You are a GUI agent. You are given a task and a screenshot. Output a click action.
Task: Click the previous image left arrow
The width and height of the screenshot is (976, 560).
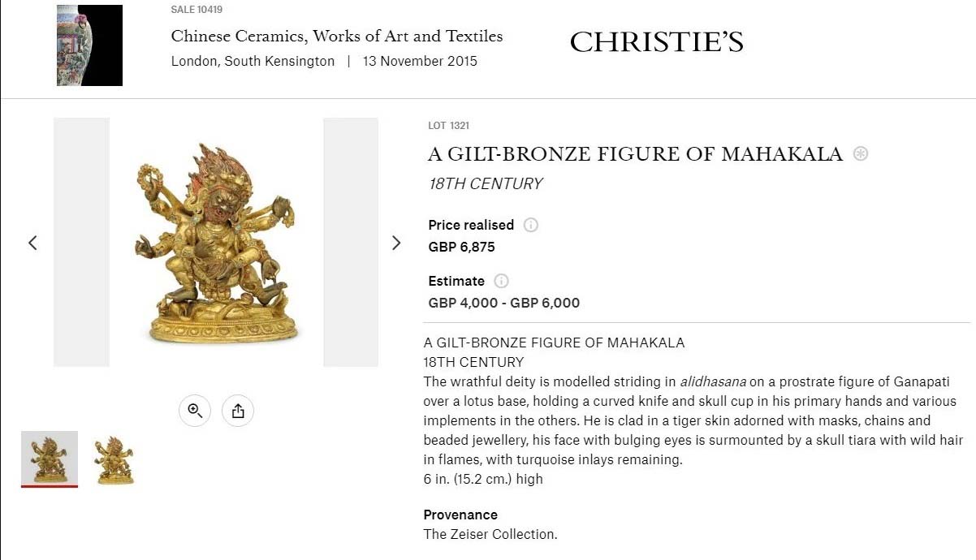pos(32,243)
